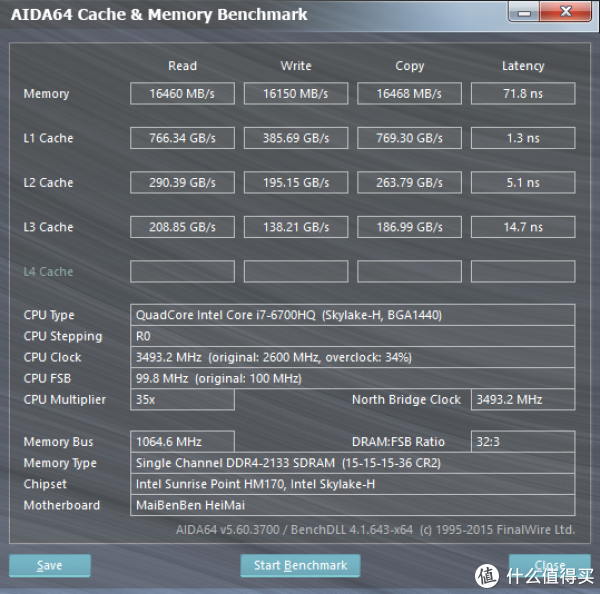Click the CPU Stepping value R0

[352, 336]
